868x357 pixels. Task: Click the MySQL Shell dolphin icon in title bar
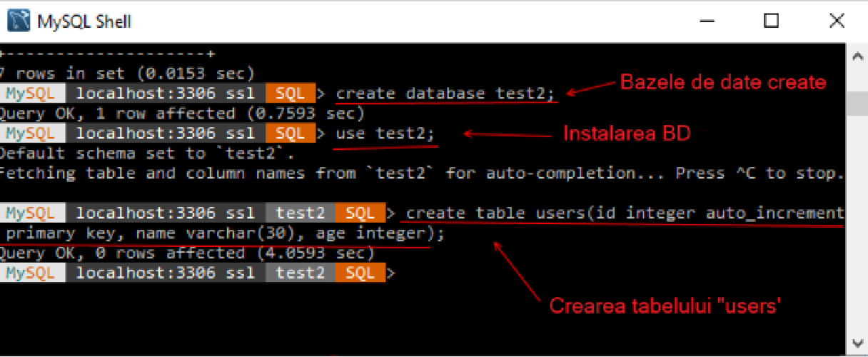click(x=19, y=21)
